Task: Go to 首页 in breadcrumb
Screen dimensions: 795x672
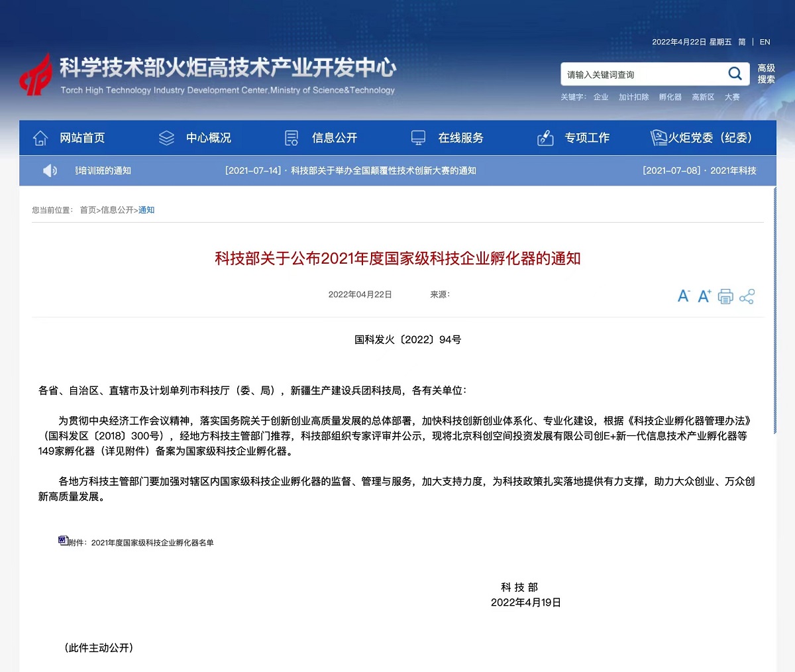Action: pos(88,210)
